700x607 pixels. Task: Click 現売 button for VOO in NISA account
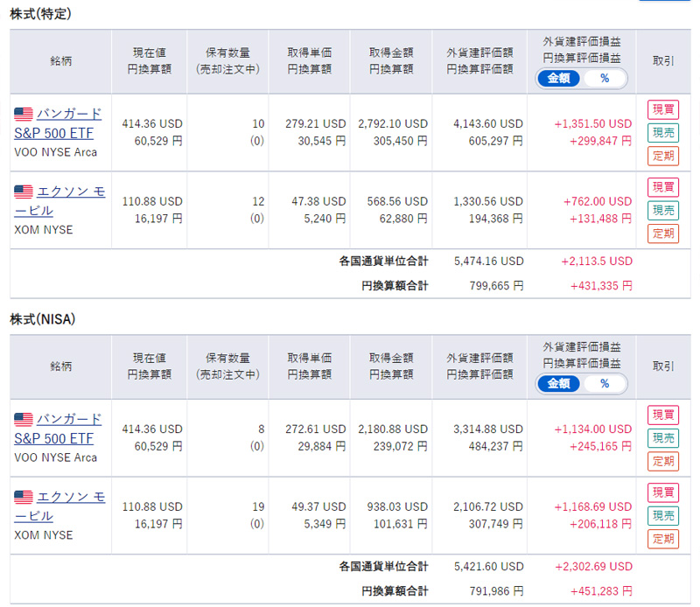pyautogui.click(x=663, y=438)
